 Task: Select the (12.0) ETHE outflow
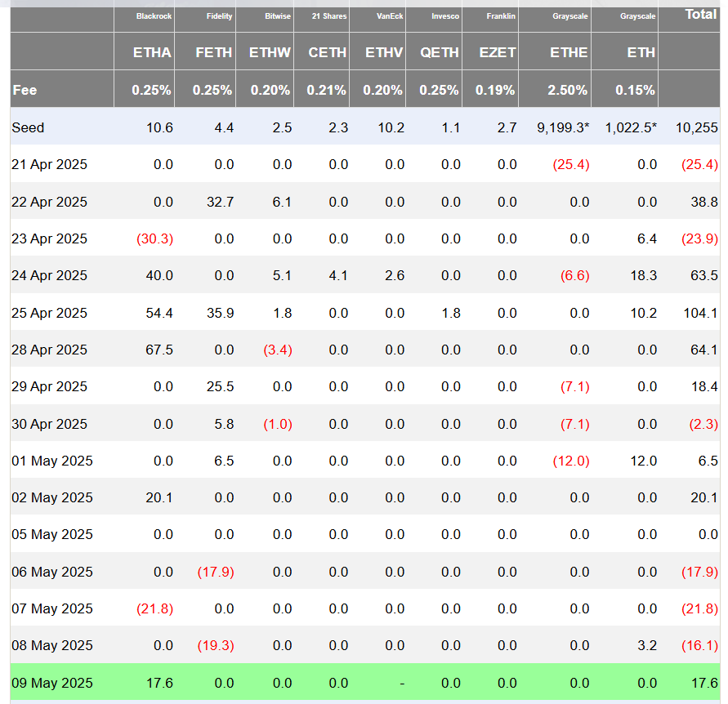point(571,461)
